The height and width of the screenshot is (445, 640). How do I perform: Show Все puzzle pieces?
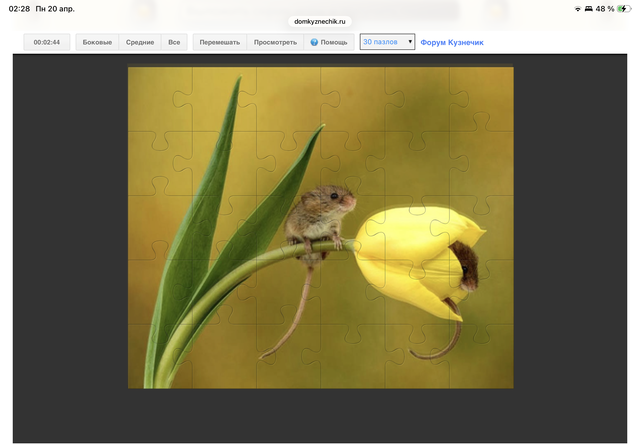click(x=174, y=43)
